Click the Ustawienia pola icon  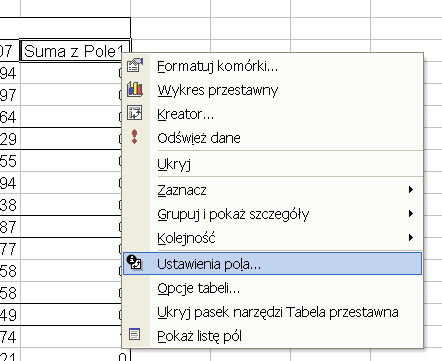coord(135,262)
